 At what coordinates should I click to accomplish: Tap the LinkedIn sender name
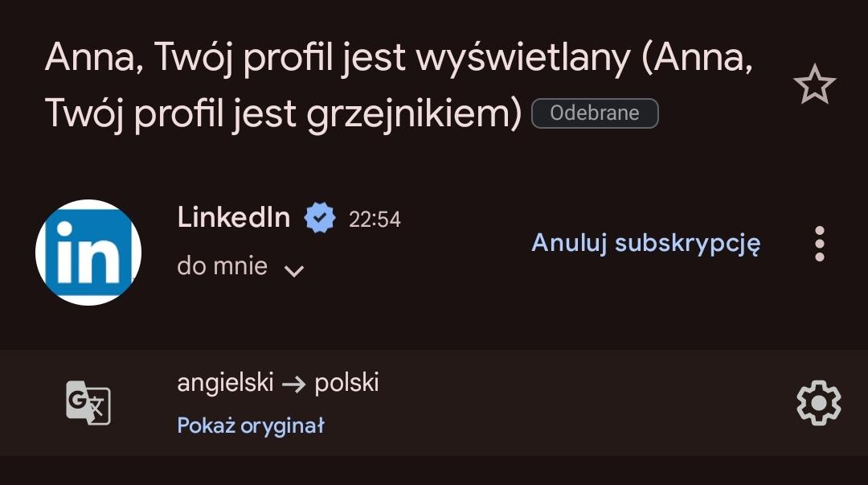[x=233, y=217]
